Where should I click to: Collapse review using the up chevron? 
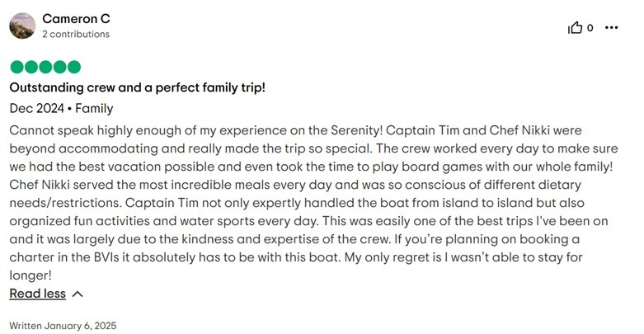(78, 294)
